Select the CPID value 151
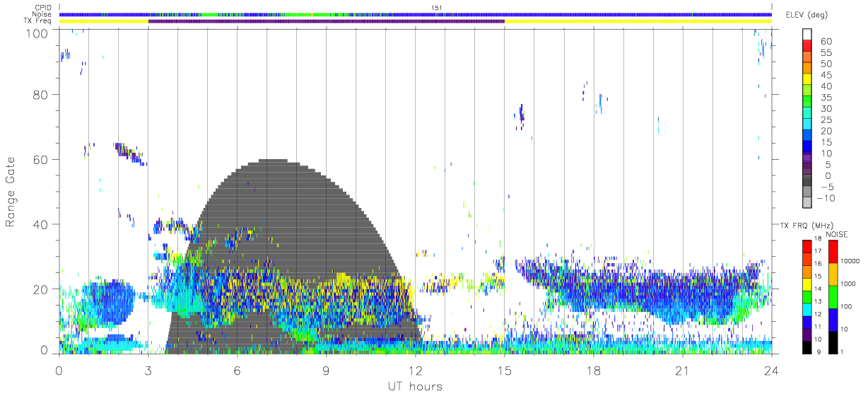The width and height of the screenshot is (868, 401). [437, 8]
